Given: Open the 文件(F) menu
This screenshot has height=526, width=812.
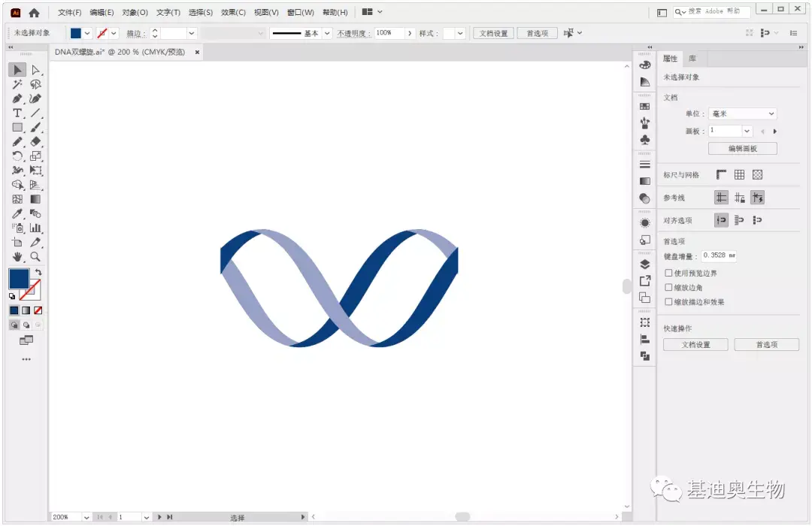Looking at the screenshot, I should pos(69,13).
